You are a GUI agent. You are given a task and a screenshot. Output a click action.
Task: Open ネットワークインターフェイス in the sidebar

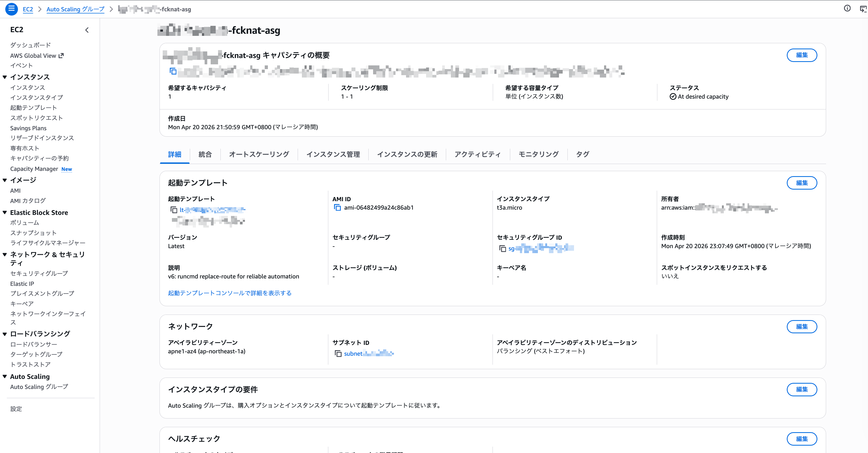pyautogui.click(x=48, y=318)
